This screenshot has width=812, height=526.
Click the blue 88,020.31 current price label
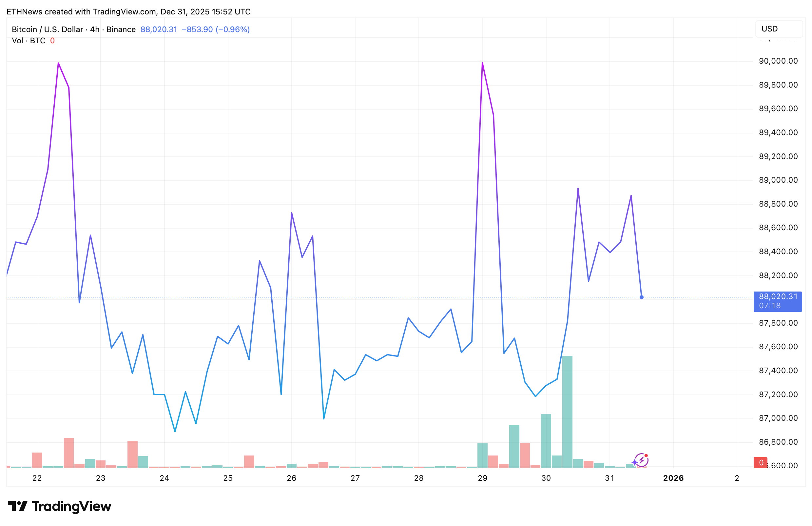[778, 297]
